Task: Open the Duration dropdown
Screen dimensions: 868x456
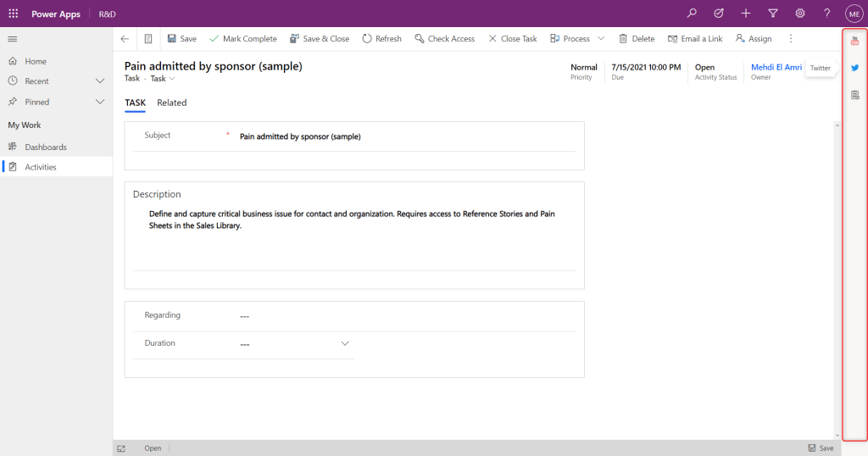Action: tap(345, 343)
